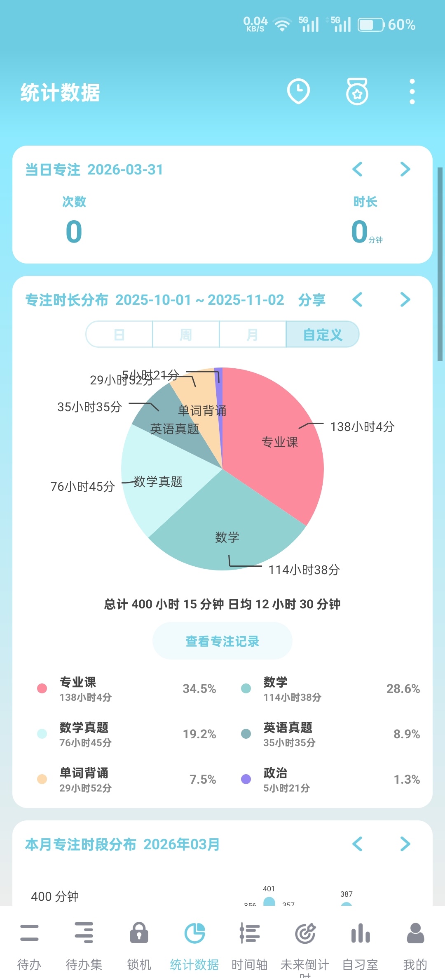Select the 月 range option
Viewport: 445px width, 980px height.
[x=253, y=335]
